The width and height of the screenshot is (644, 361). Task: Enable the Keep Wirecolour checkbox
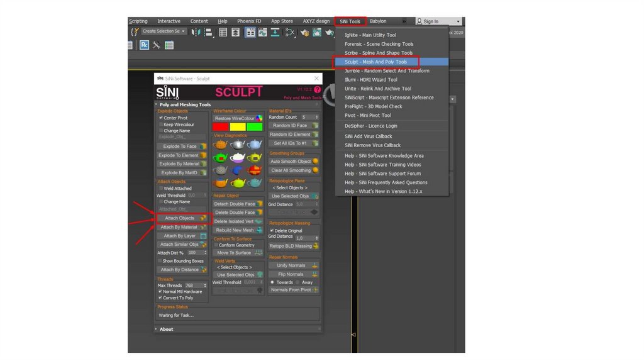point(161,125)
